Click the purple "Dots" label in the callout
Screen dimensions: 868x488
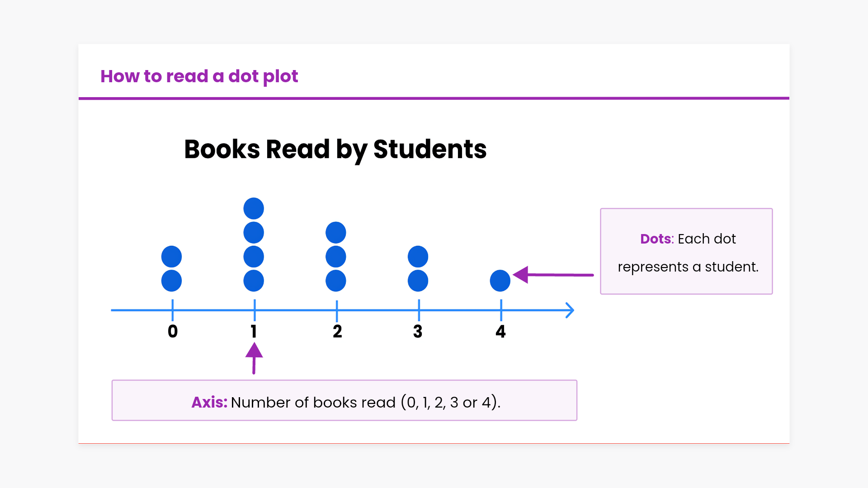click(x=656, y=239)
